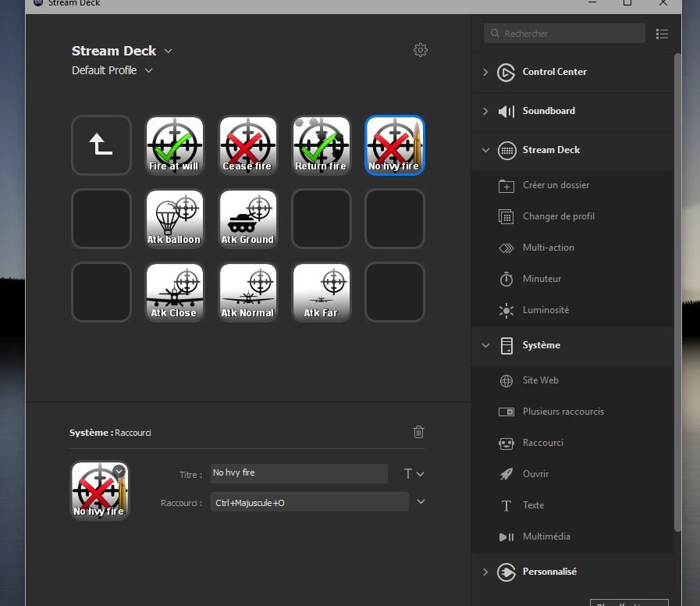Select empty key left of Atk balloon

[101, 219]
